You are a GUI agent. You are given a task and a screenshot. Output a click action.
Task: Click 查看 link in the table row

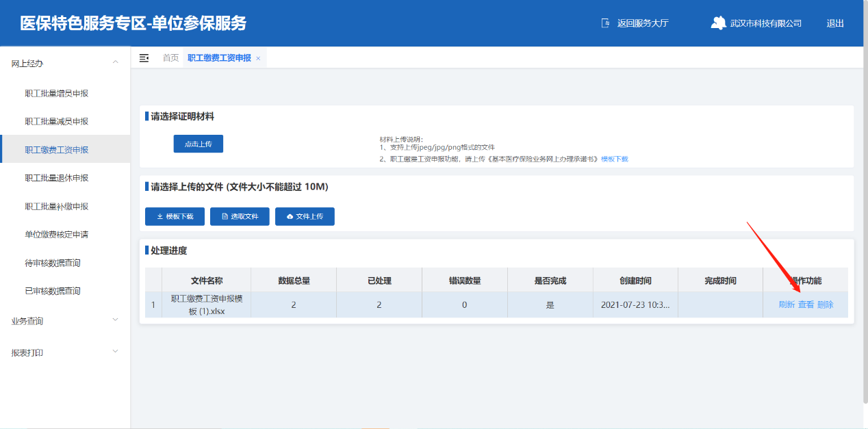(806, 304)
